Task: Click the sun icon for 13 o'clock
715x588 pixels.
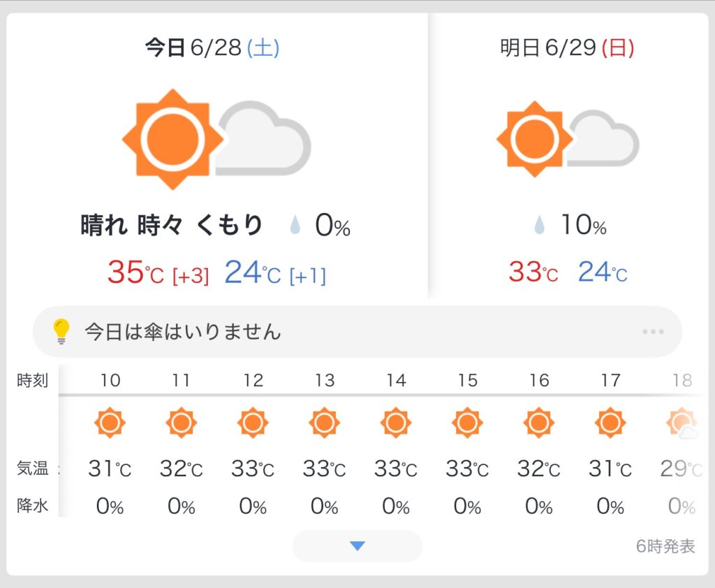Action: coord(324,422)
